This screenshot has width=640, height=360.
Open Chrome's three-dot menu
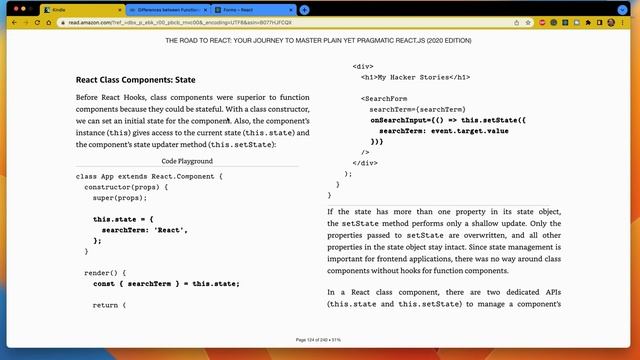(622, 22)
